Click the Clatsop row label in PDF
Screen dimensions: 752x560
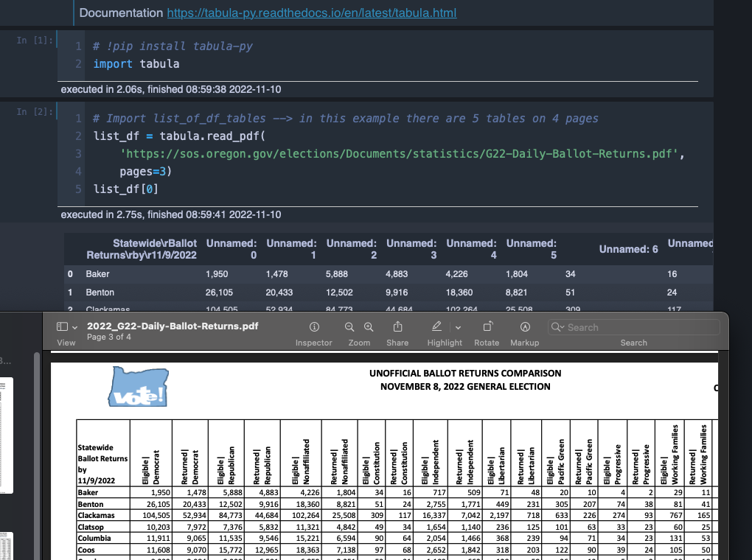coord(91,527)
